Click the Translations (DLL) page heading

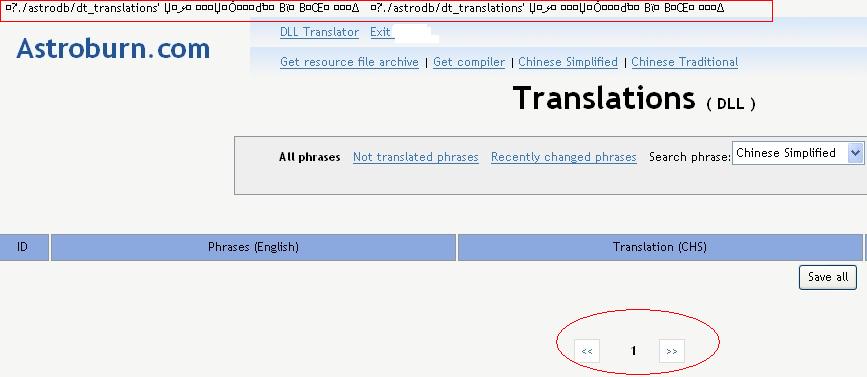(x=634, y=98)
